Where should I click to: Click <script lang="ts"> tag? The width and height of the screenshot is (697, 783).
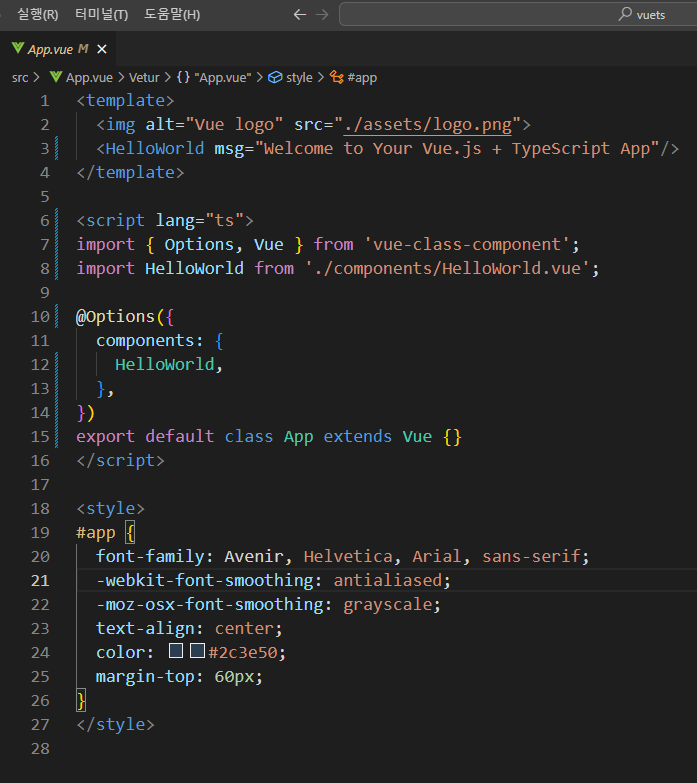(165, 221)
